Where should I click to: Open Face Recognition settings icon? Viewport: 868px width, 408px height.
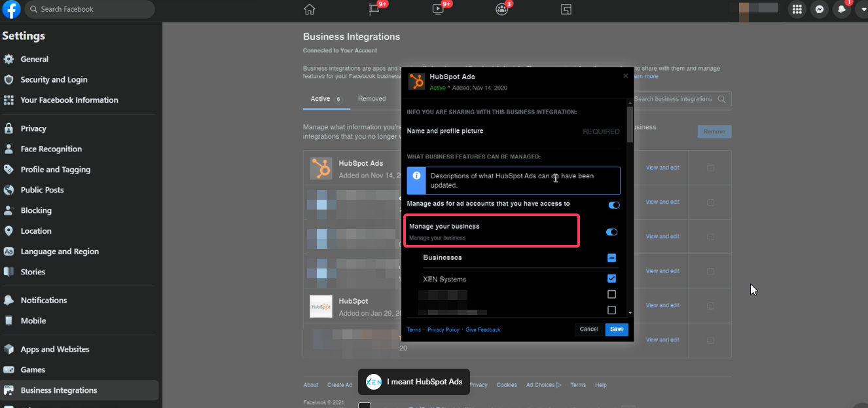[x=9, y=149]
